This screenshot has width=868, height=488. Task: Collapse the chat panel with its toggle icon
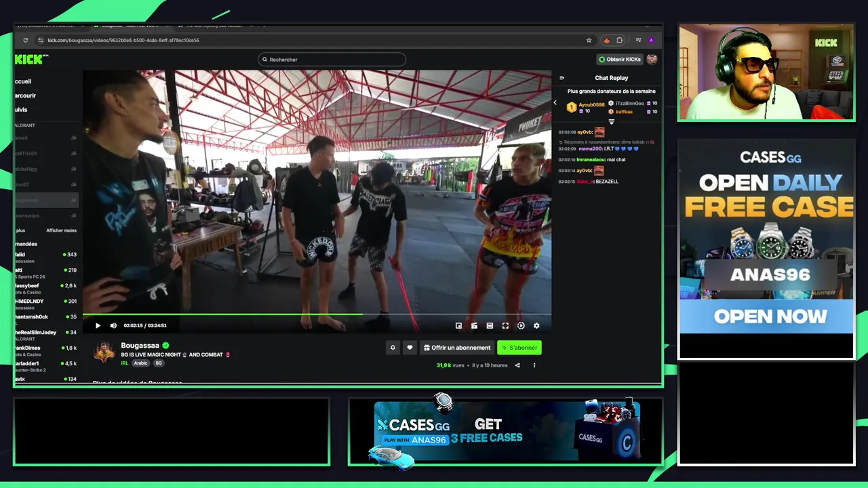[561, 78]
